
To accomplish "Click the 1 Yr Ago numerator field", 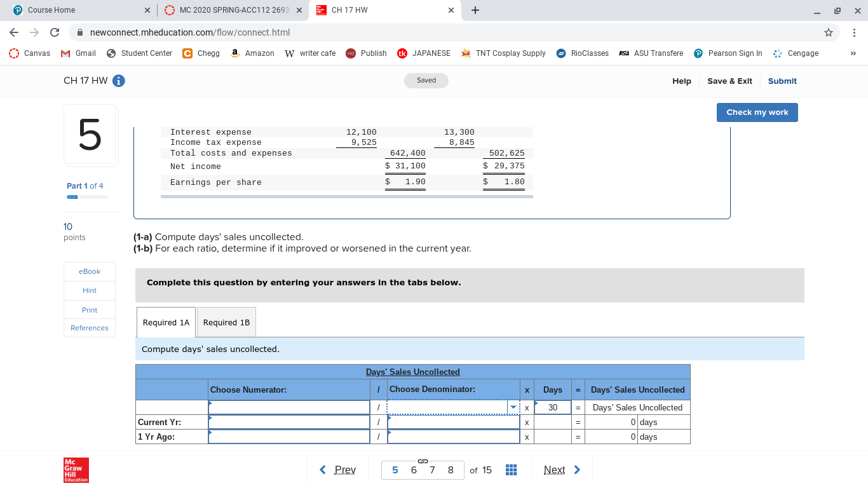I will (289, 437).
